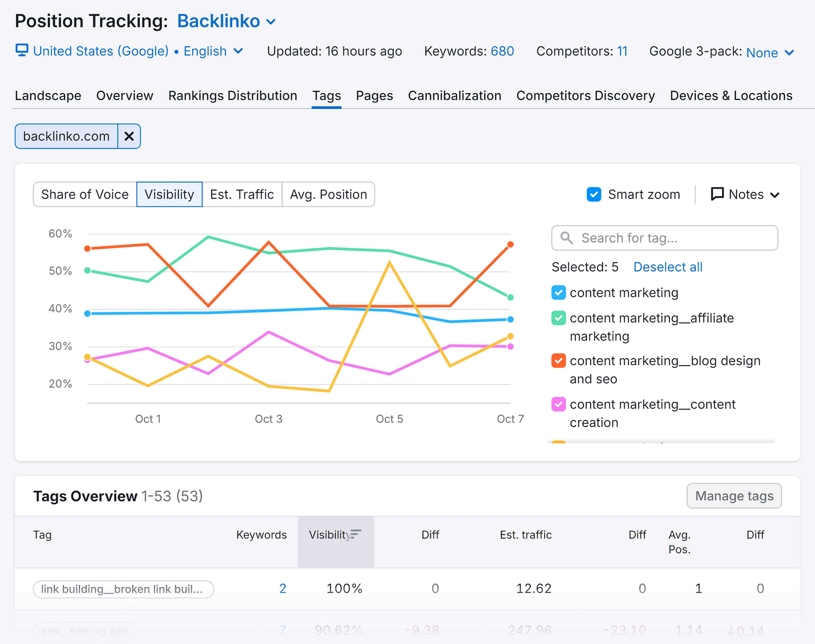Select the Est. Traffic metric
815x644 pixels.
point(242,194)
